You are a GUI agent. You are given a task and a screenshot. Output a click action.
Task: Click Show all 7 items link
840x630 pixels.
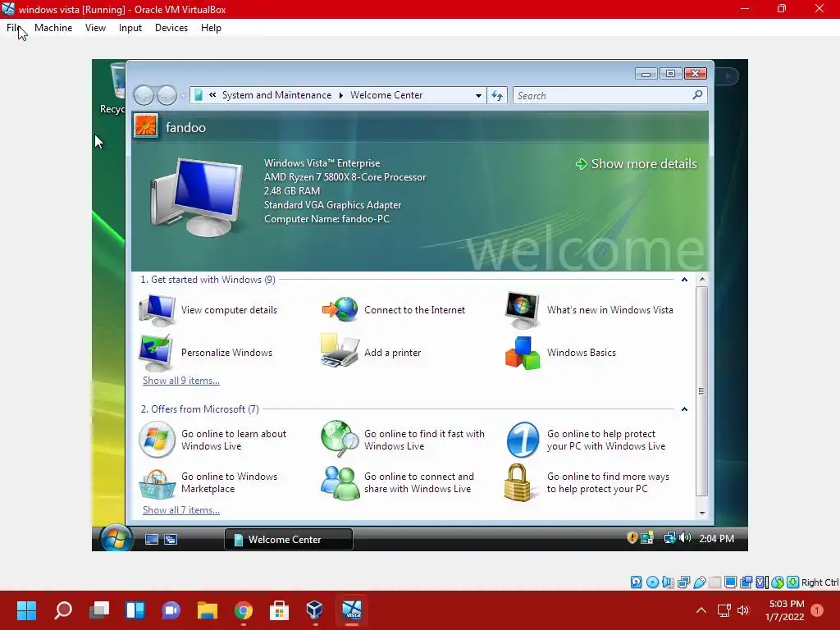[181, 510]
